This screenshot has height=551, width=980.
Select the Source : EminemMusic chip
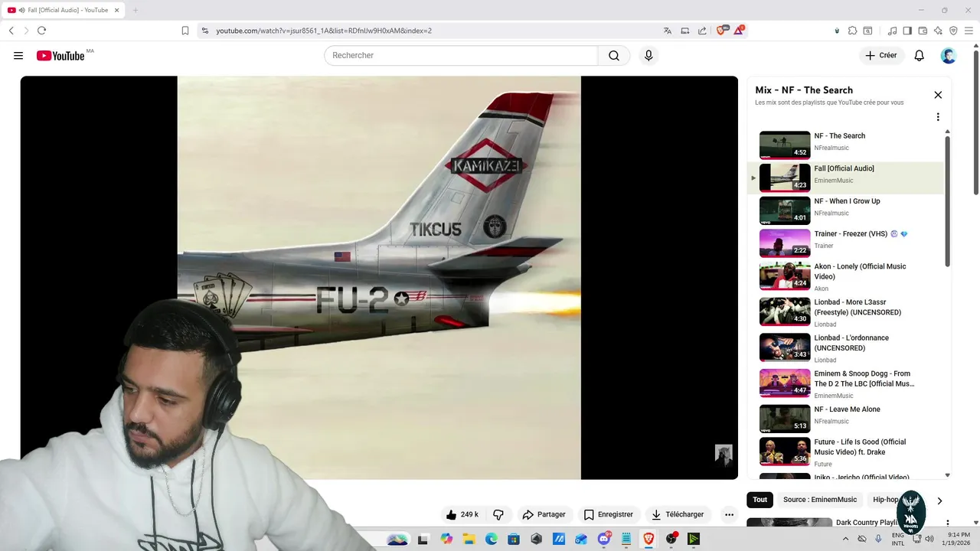pos(820,500)
